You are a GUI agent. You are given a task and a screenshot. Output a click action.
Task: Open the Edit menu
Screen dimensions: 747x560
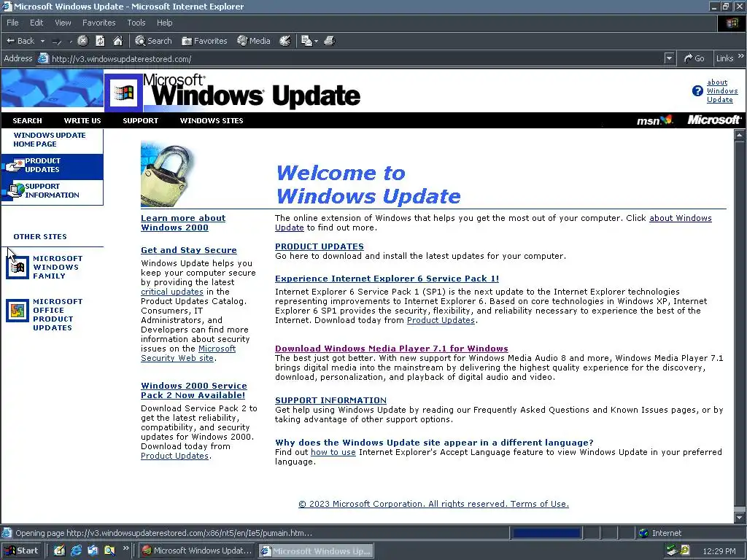[36, 23]
